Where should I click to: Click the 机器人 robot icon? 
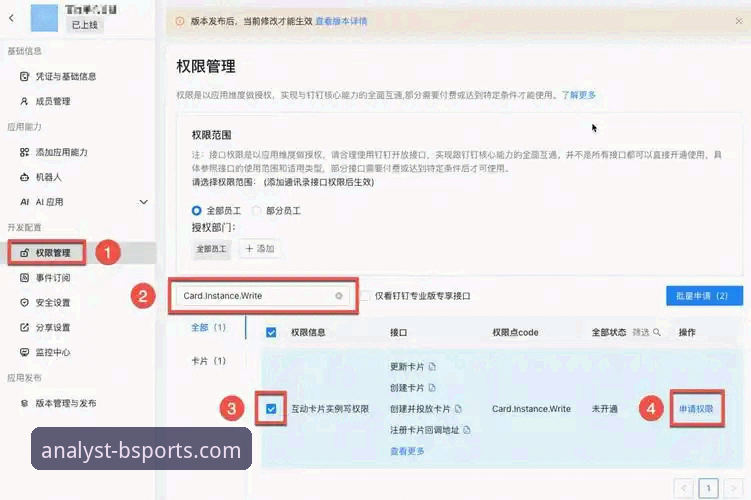[24, 177]
